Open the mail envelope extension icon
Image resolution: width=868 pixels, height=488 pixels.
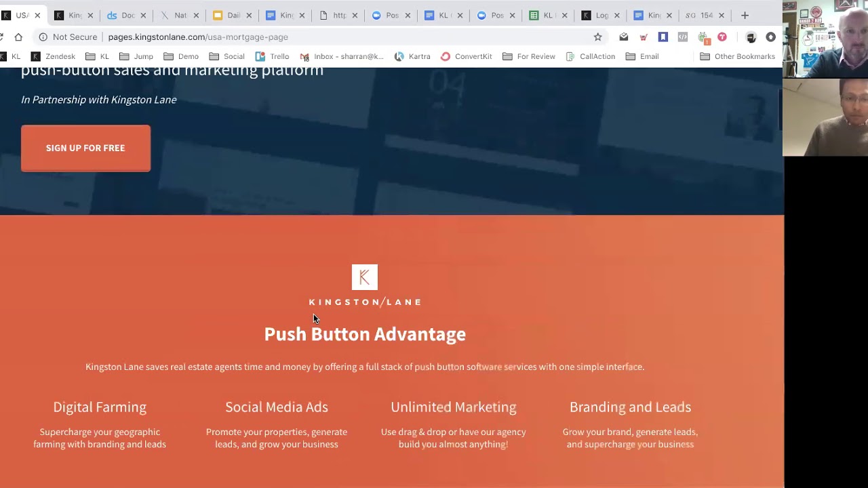pyautogui.click(x=624, y=37)
